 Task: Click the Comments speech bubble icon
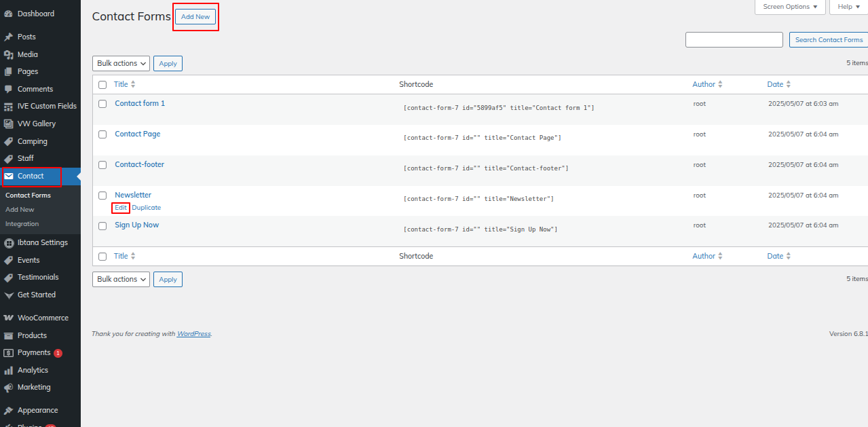[8, 89]
